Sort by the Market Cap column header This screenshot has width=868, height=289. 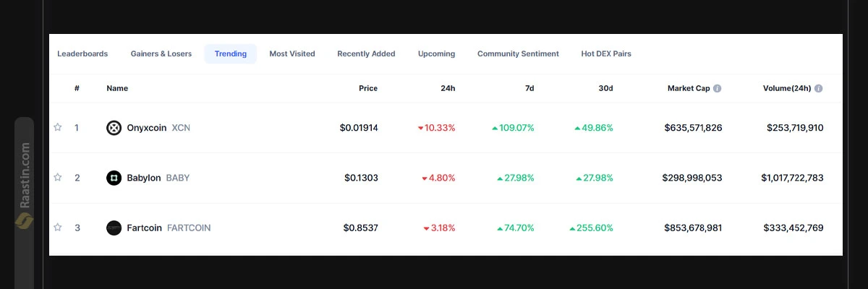tap(689, 88)
